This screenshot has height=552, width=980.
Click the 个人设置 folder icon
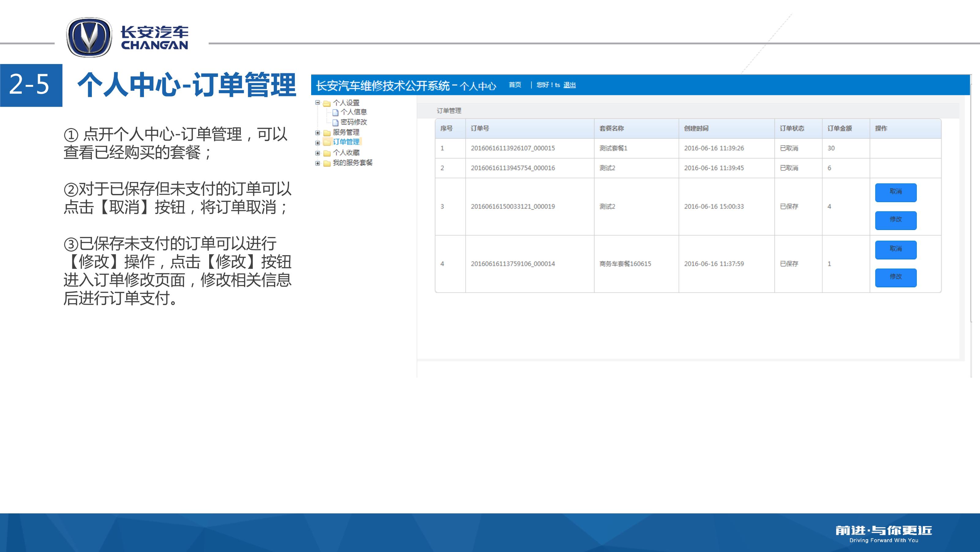click(x=326, y=103)
